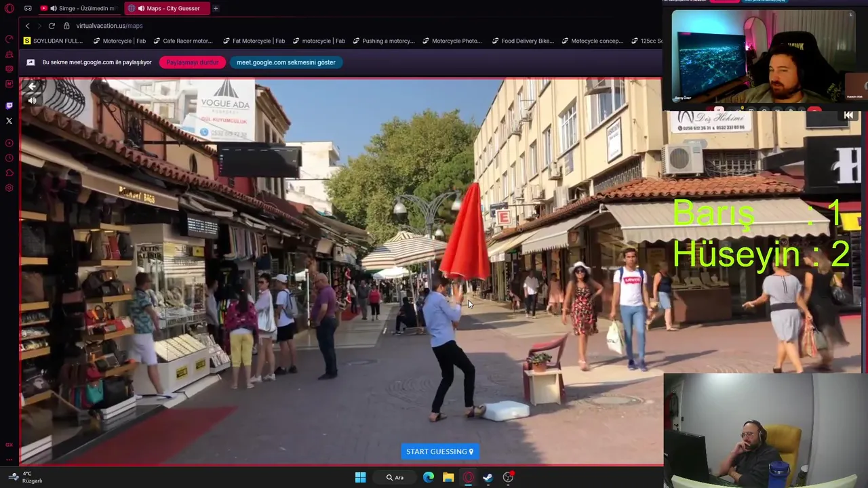Open the player circle sidebar icon
868x488 pixels.
(x=9, y=143)
